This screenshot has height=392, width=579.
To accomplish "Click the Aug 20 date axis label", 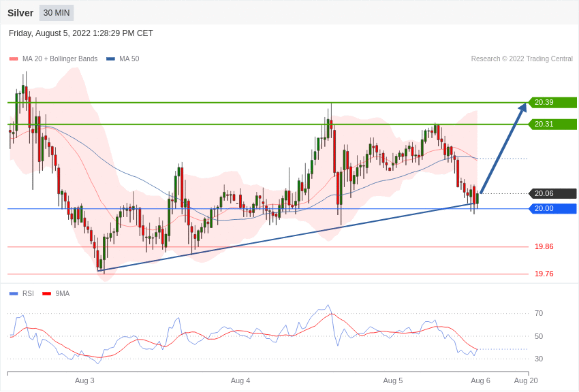I will 526,380.
